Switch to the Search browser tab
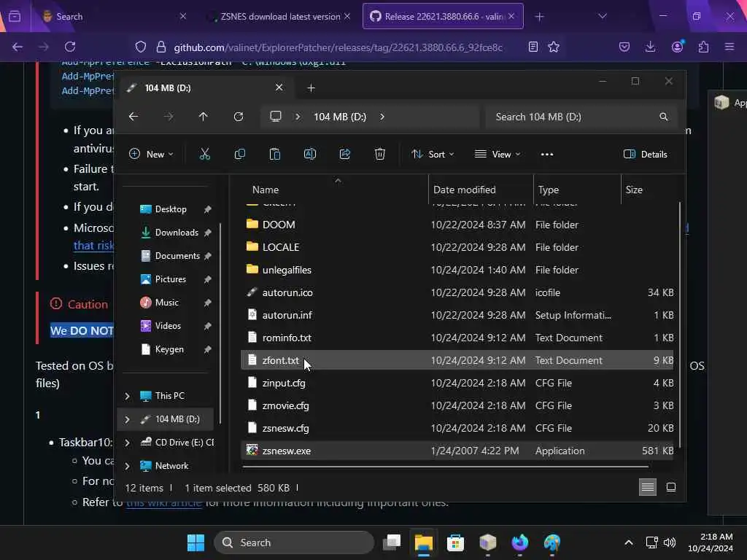Viewport: 747px width, 560px height. click(113, 16)
